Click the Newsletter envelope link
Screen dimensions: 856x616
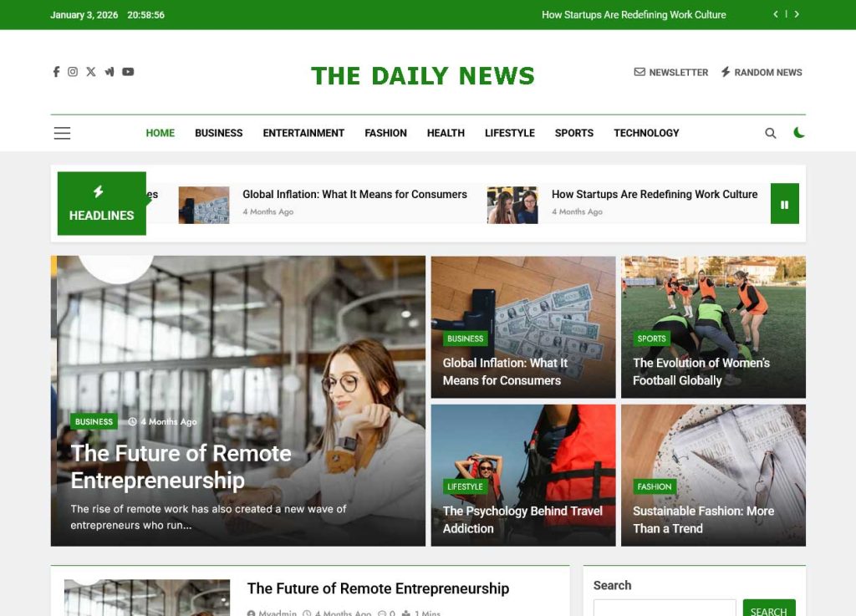[x=671, y=72]
